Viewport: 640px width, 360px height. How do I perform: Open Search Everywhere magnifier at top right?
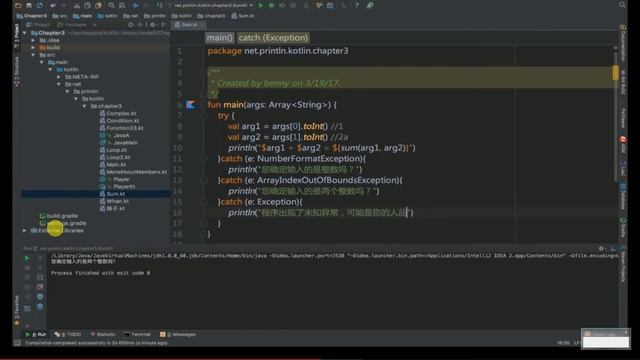(x=622, y=5)
